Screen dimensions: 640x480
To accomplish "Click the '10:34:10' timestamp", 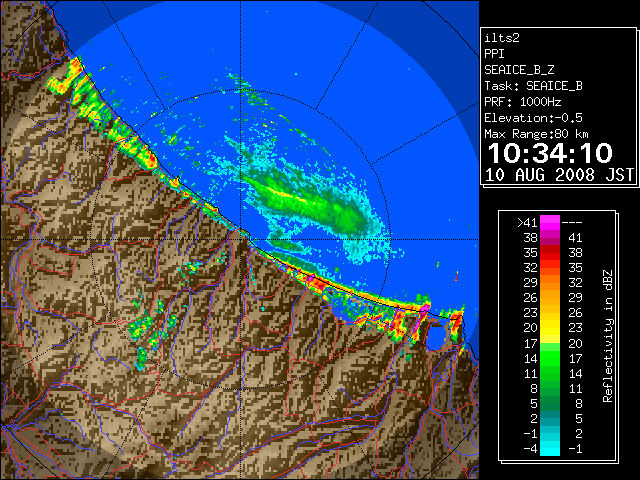I will click(550, 153).
